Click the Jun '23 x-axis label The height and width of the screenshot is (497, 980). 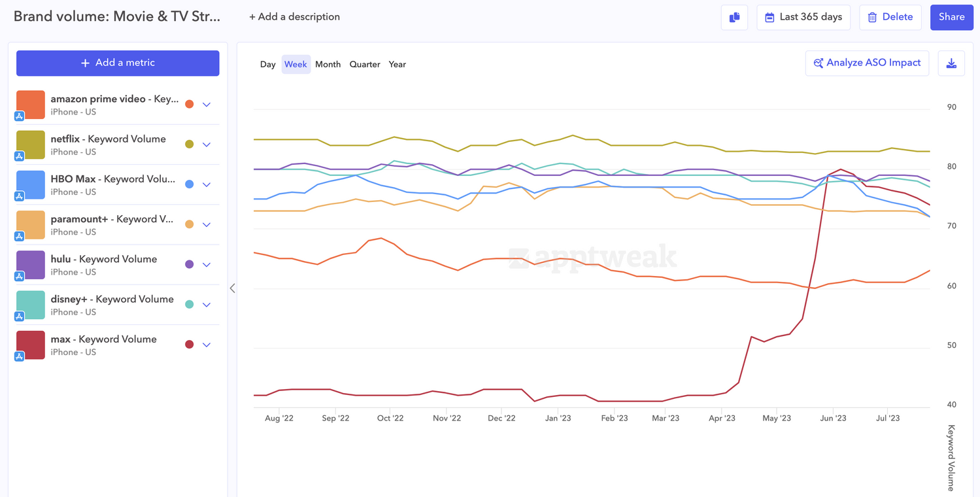click(833, 419)
